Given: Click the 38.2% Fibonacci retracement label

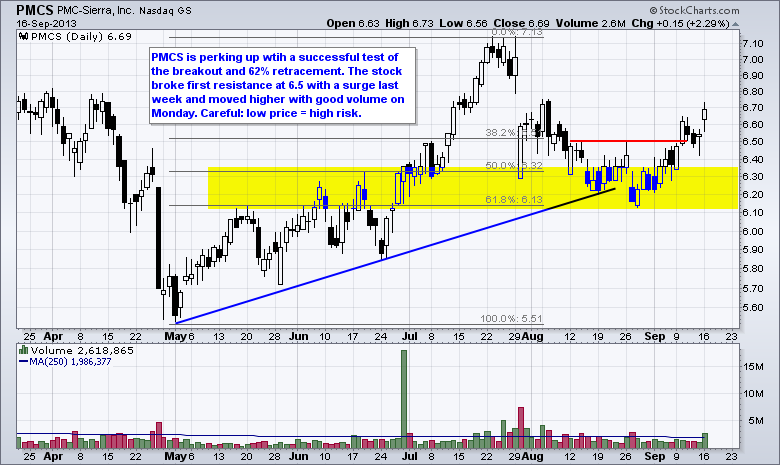Looking at the screenshot, I should tap(512, 132).
